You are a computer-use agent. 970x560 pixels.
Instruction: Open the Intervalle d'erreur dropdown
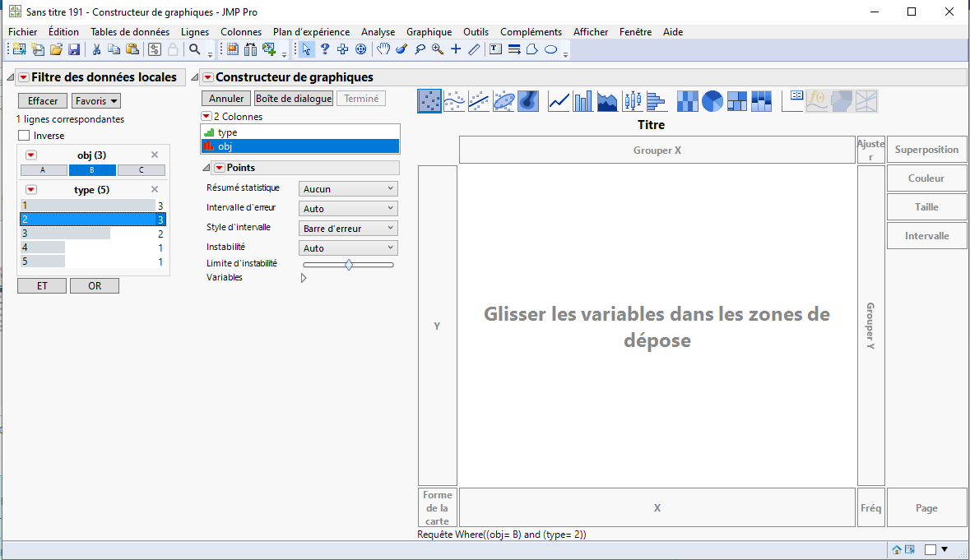click(348, 209)
